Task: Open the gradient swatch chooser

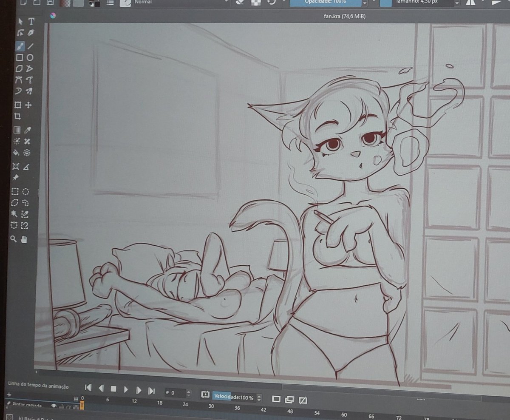Action: coord(65,3)
